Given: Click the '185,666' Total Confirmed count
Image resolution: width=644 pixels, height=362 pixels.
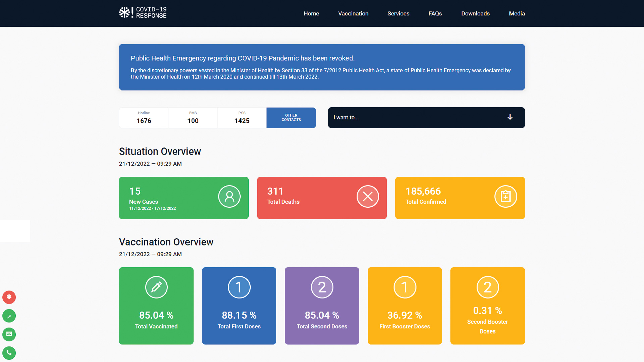Looking at the screenshot, I should (423, 191).
